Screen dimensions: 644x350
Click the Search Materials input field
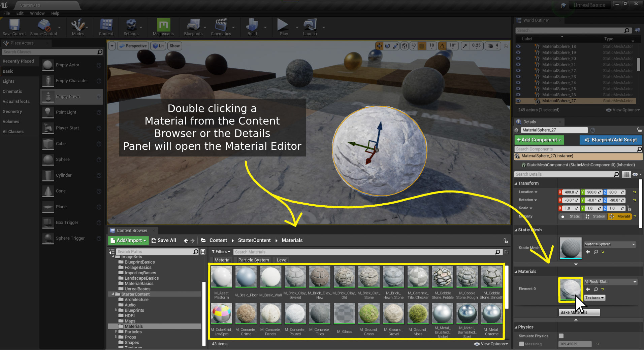364,252
